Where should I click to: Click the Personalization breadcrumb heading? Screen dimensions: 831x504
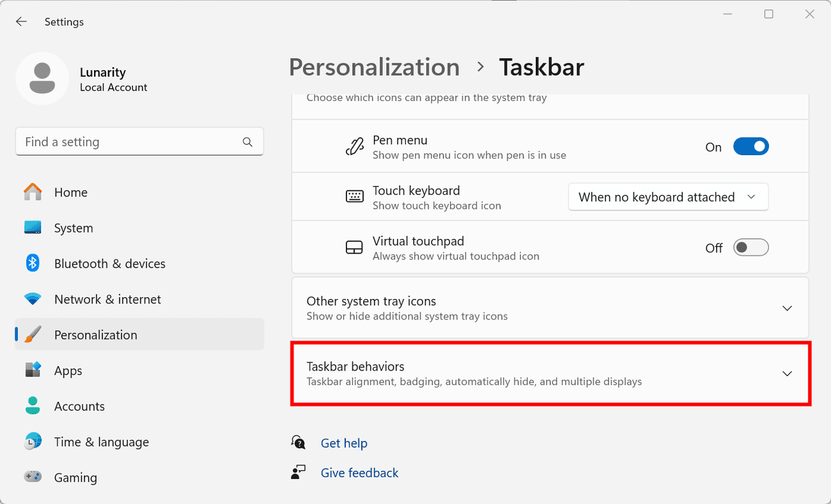374,67
